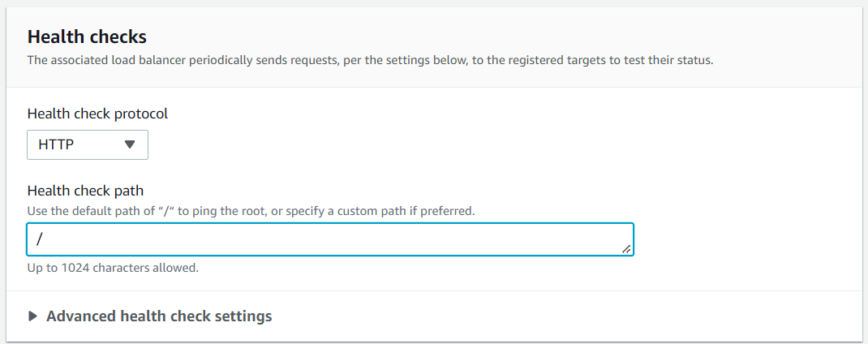Click the resize grip on path textarea
The height and width of the screenshot is (344, 868).
pos(626,249)
